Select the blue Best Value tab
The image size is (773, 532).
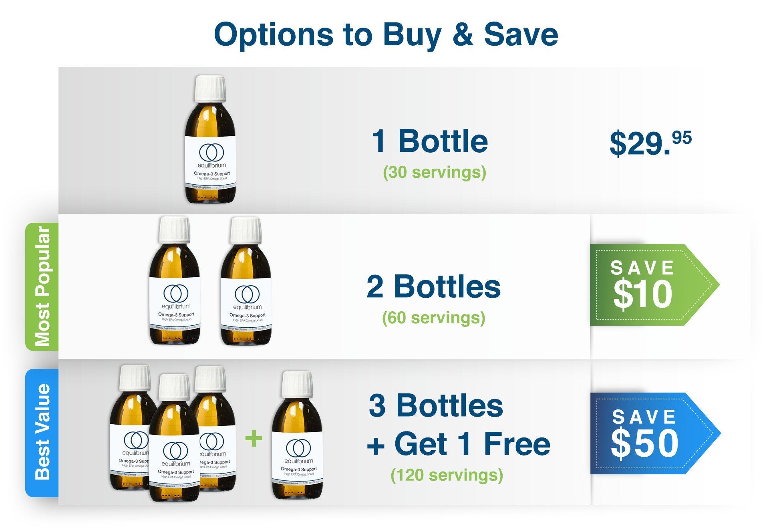[x=42, y=433]
